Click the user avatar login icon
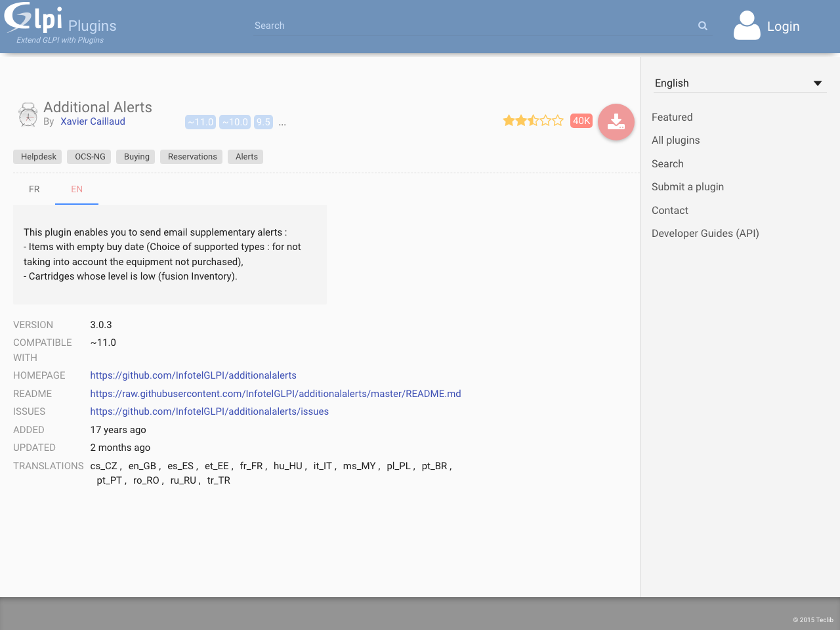Screen dimensions: 840x630 click(x=747, y=26)
